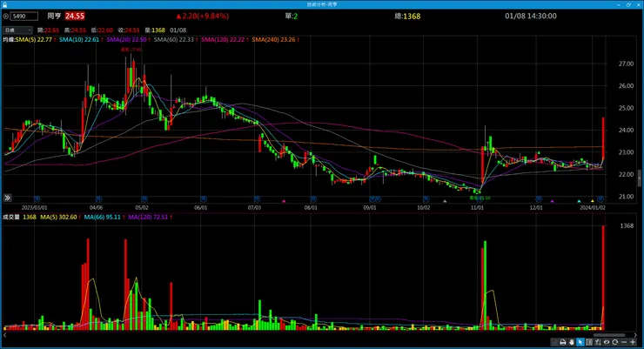Click the right-edge panel splitter handle
644x349 pixels.
click(639, 178)
